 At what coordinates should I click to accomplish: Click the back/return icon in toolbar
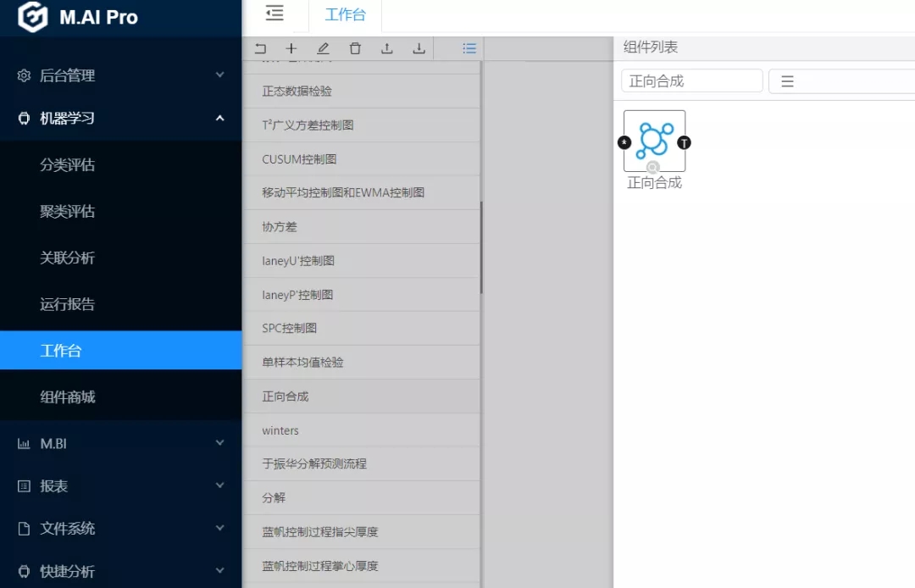pyautogui.click(x=260, y=49)
